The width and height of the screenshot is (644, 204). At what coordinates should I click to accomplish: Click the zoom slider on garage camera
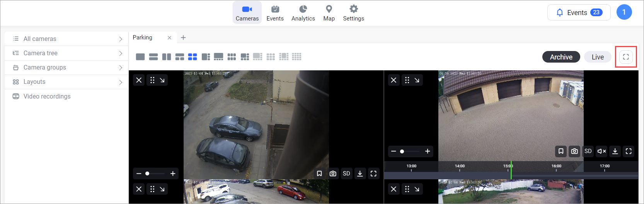coord(411,151)
